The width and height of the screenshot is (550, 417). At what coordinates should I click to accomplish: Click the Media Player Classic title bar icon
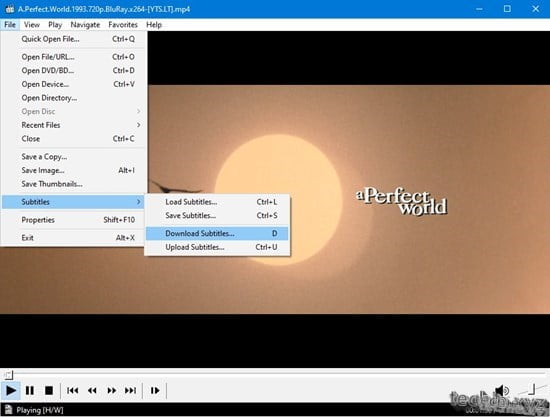tap(9, 9)
